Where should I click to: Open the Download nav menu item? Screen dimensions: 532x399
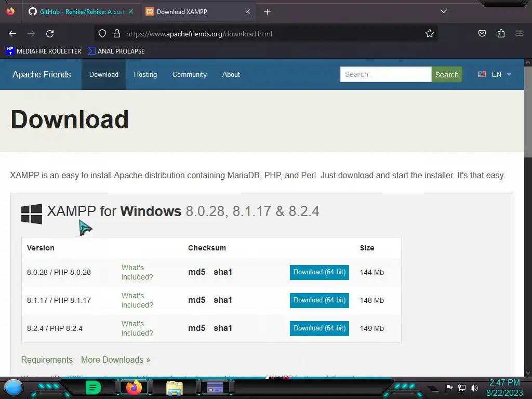coord(104,74)
